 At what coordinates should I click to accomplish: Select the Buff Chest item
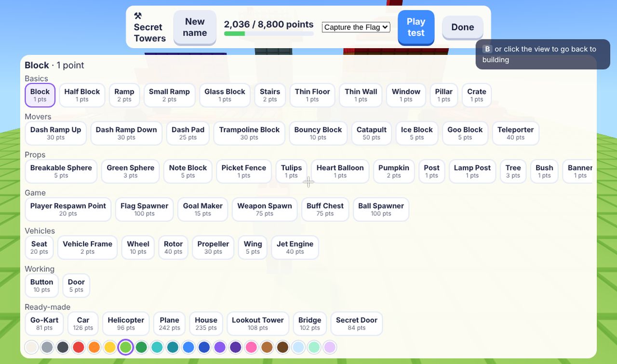(325, 209)
